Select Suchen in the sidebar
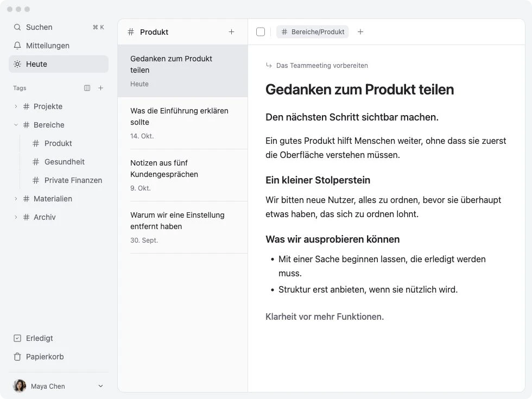Image resolution: width=532 pixels, height=399 pixels. click(59, 27)
